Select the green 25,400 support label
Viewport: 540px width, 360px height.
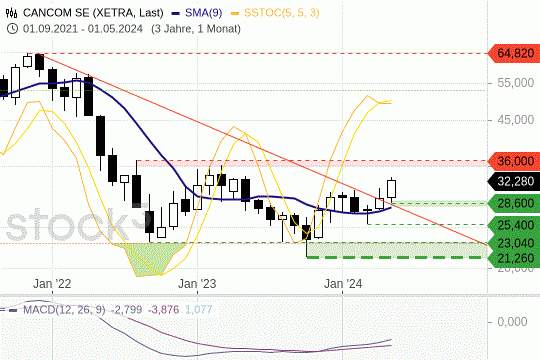pos(514,225)
